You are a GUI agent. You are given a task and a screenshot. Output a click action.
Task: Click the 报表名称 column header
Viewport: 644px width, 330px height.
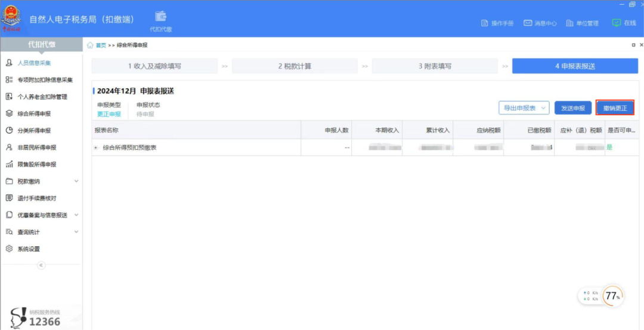point(196,130)
